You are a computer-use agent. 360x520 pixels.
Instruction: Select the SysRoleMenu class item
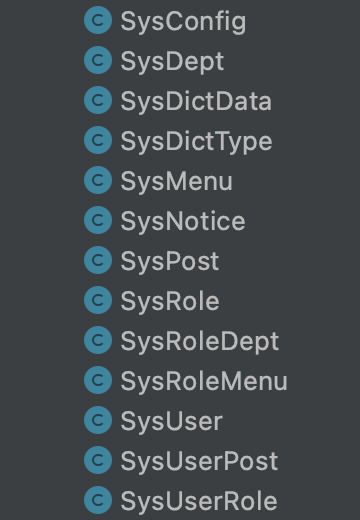tap(204, 382)
